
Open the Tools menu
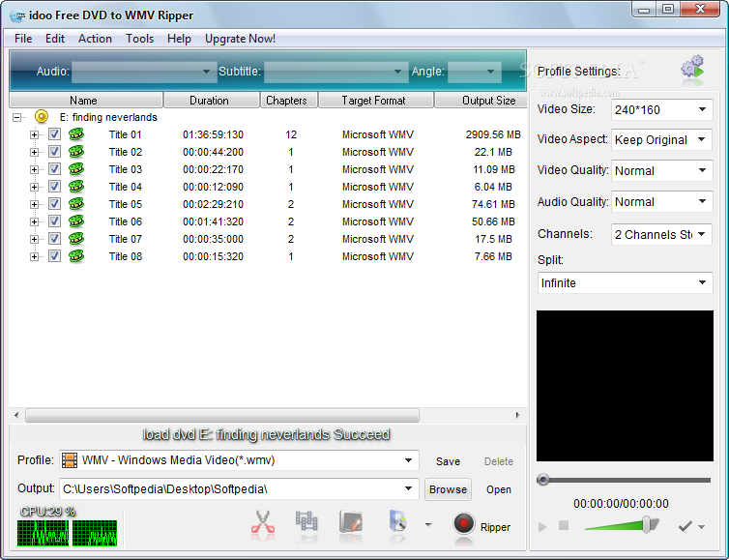coord(139,39)
